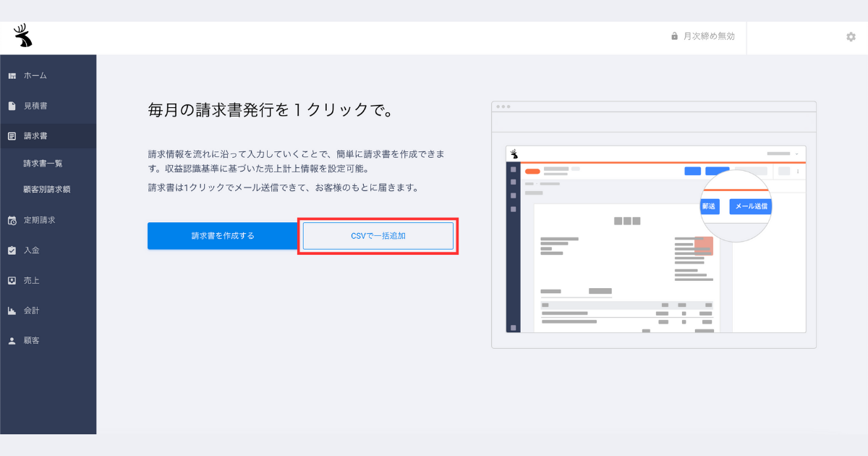868x456 pixels.
Task: Open the ホーム sidebar icon
Action: 12,75
